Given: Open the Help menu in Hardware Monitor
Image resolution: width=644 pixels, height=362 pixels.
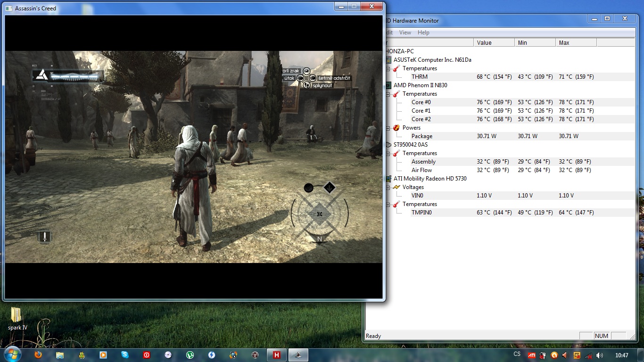Looking at the screenshot, I should 423,33.
